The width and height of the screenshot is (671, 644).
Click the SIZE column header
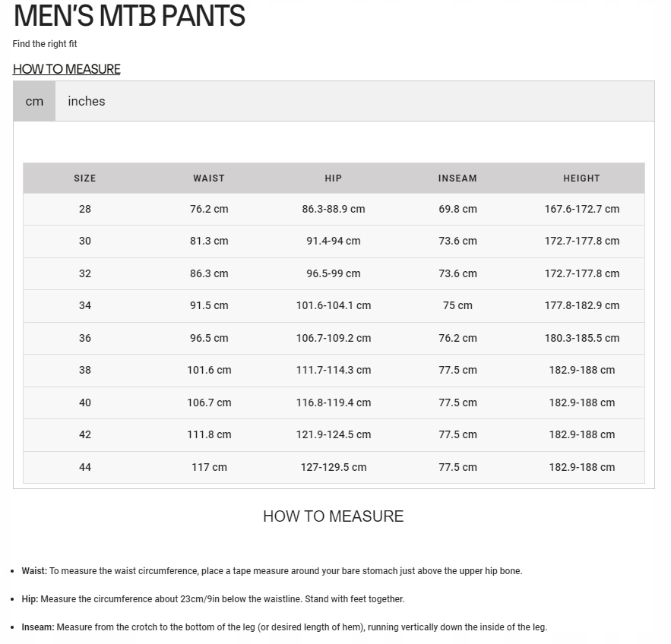(85, 178)
